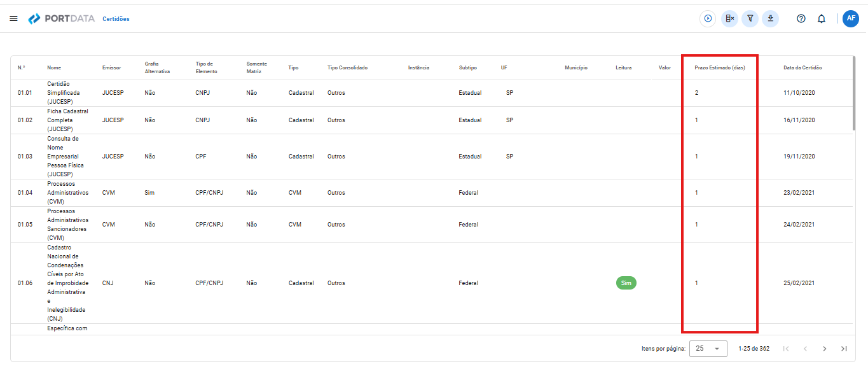This screenshot has width=868, height=385.
Task: Click row number 01.06
Action: coord(25,283)
